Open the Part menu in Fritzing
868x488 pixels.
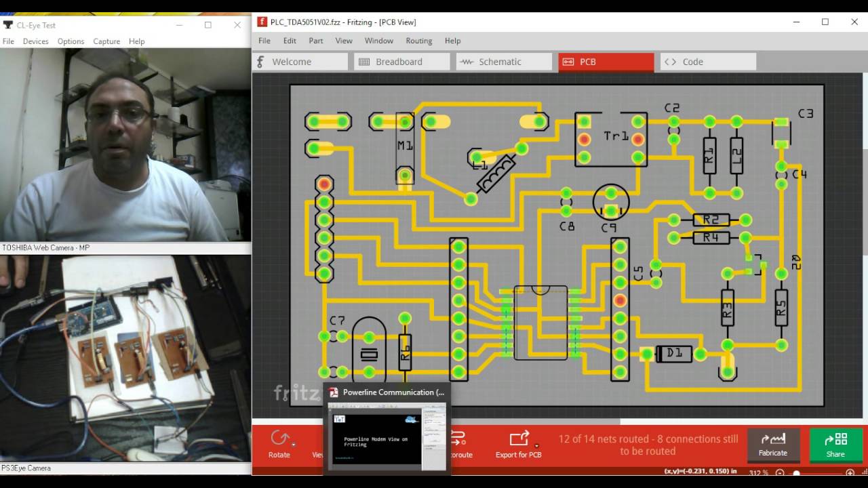[x=315, y=41]
